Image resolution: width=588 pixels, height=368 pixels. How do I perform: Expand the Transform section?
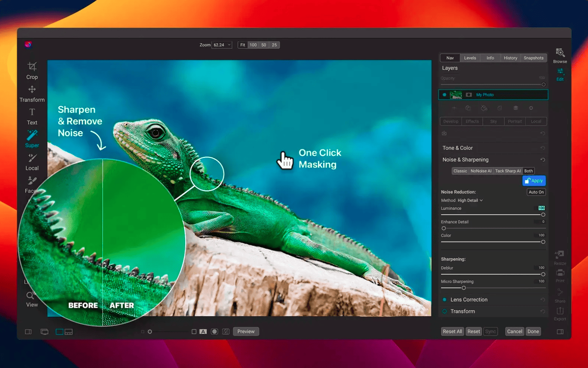463,311
